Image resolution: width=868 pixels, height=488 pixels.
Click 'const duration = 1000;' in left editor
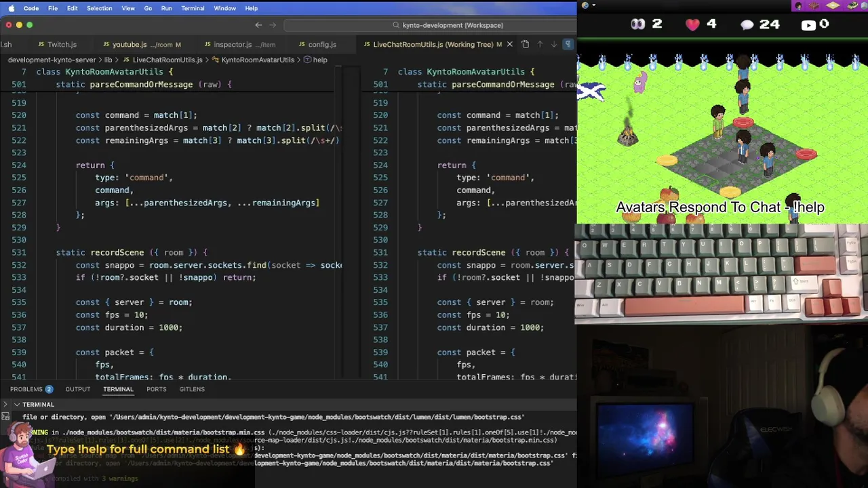click(x=129, y=327)
